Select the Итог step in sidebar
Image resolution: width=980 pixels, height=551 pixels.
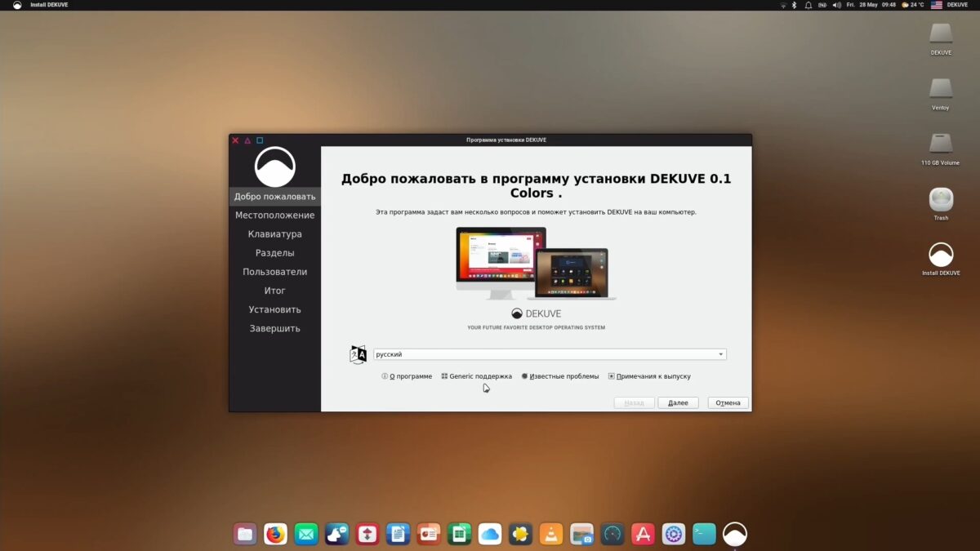(x=274, y=291)
